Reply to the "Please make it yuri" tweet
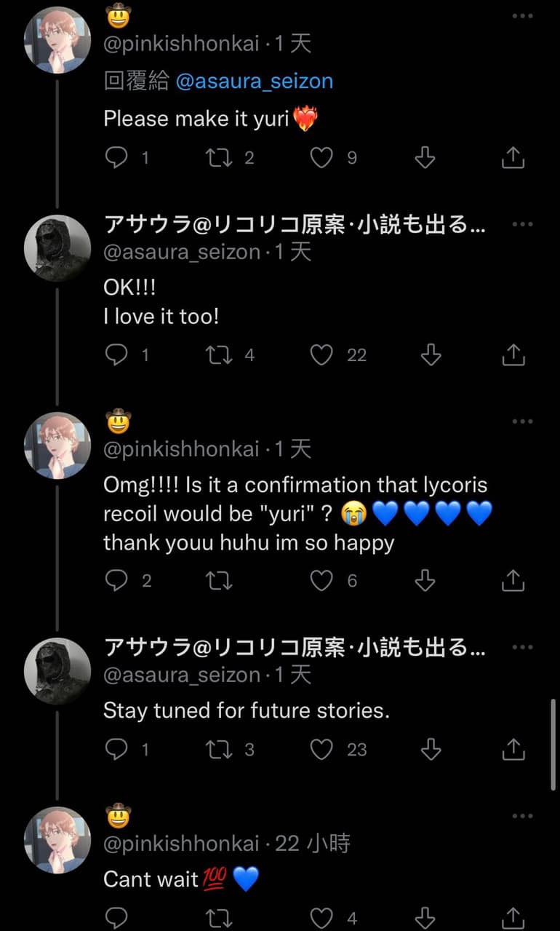Viewport: 560px width, 931px height. tap(116, 157)
